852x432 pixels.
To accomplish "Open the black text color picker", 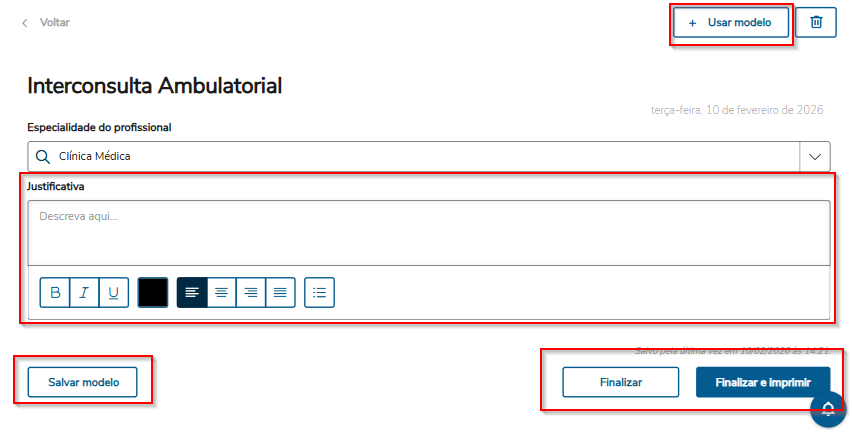I will (x=153, y=292).
